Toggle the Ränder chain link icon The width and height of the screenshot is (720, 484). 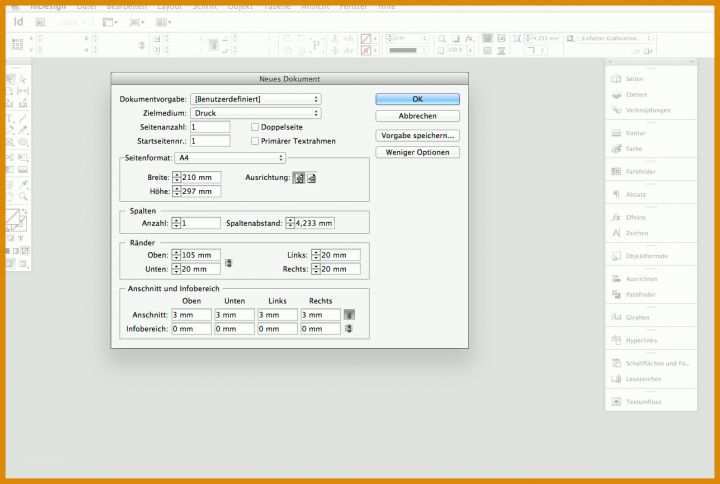tap(228, 263)
